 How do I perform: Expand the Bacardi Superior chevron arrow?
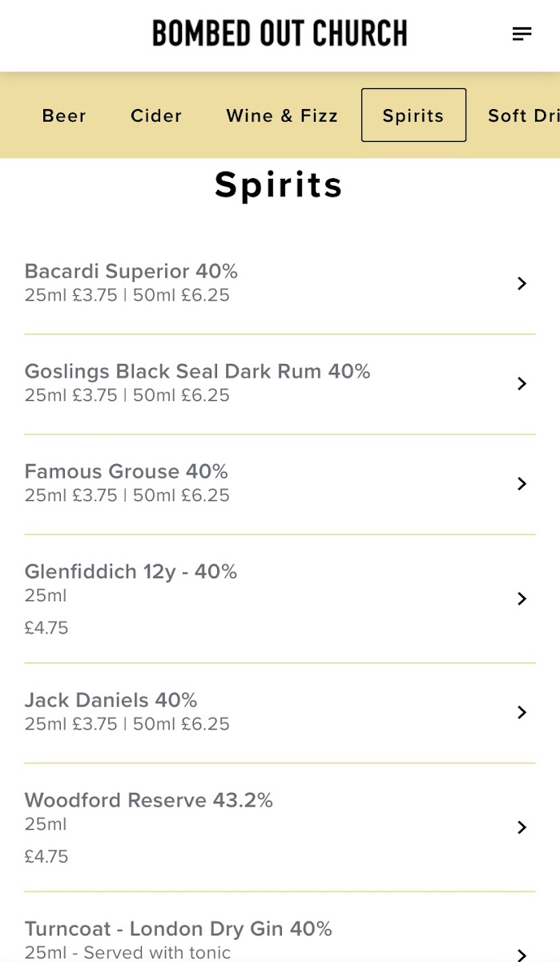click(x=522, y=283)
